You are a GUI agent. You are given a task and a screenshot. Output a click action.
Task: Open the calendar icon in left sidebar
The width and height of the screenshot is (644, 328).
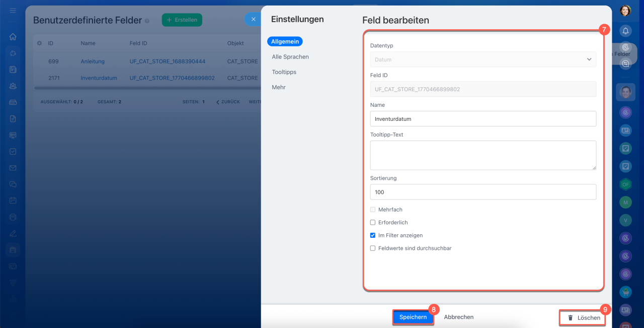13,201
